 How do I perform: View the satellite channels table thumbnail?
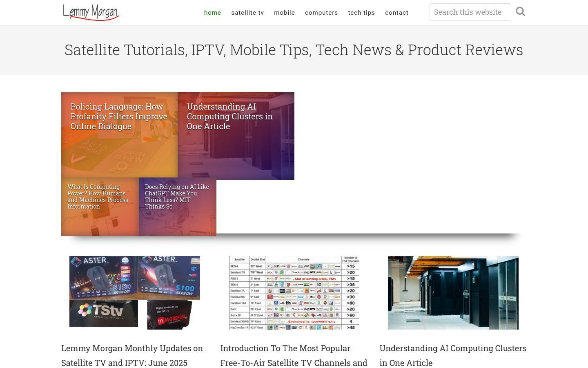pos(294,293)
